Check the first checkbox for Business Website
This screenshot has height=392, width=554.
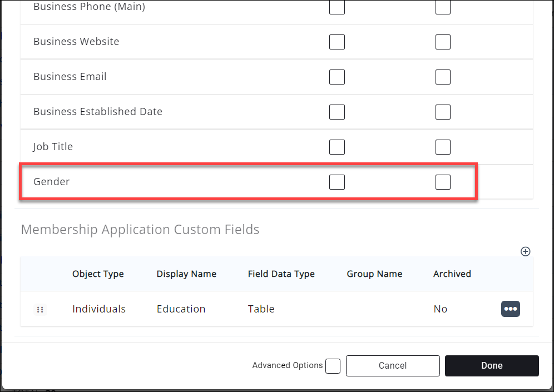point(337,42)
